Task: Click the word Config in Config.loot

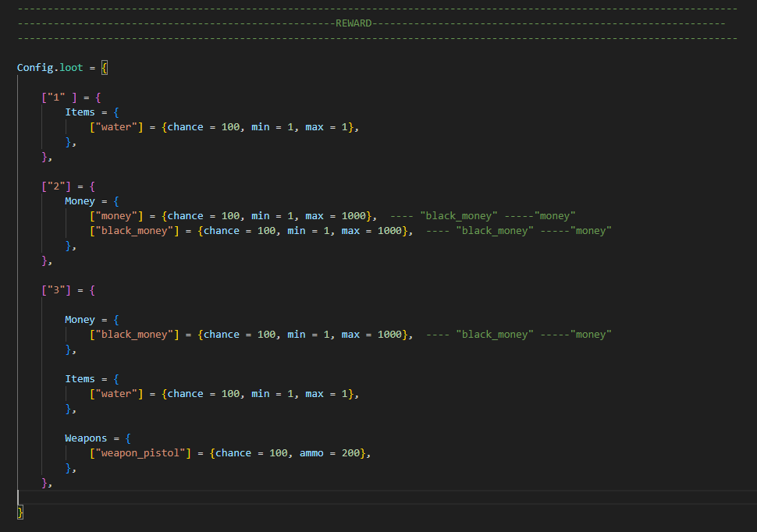Action: click(35, 68)
